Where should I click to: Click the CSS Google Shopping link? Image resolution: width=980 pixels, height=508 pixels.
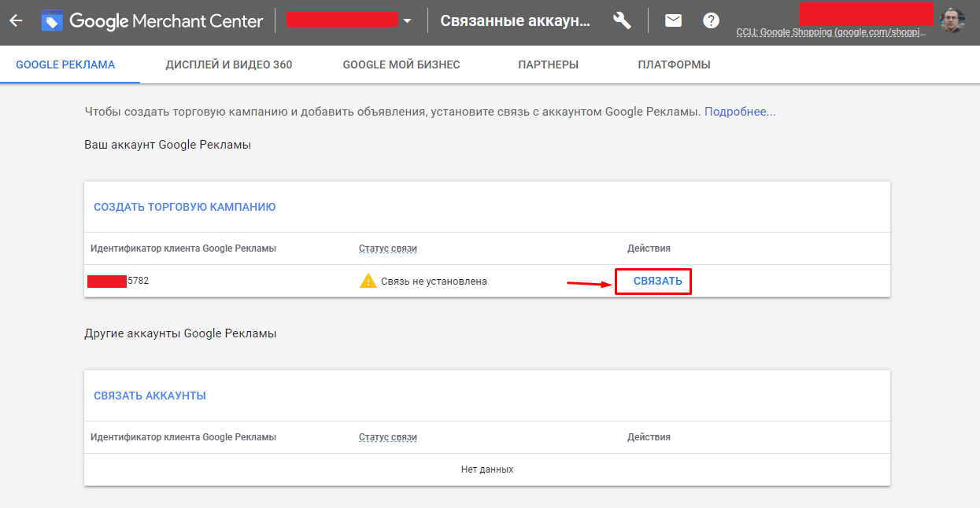(830, 33)
